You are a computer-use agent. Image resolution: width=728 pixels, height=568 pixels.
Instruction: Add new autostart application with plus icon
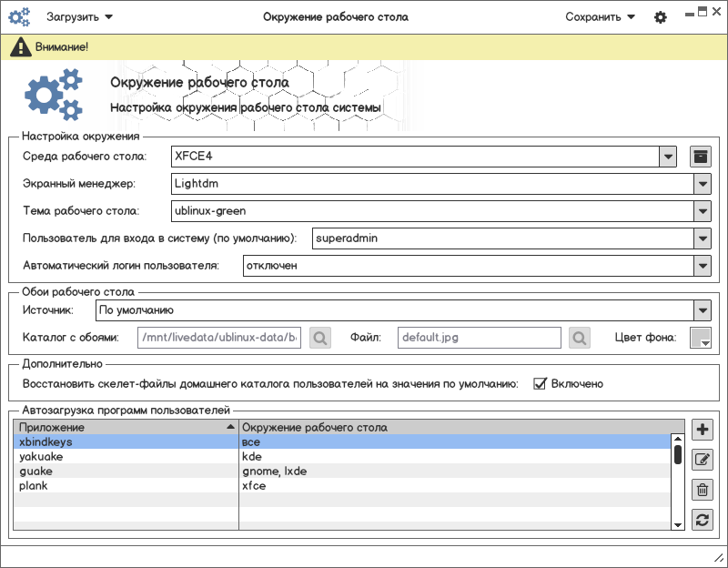(702, 430)
